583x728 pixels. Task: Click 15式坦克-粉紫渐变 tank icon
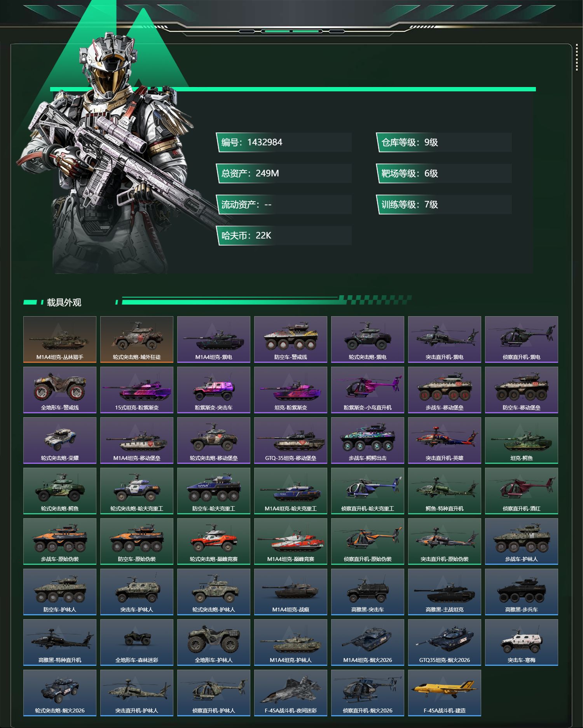point(137,390)
